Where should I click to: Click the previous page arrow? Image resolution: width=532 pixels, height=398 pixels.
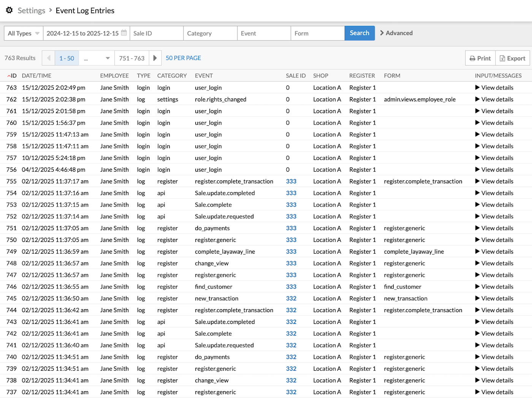pyautogui.click(x=48, y=58)
